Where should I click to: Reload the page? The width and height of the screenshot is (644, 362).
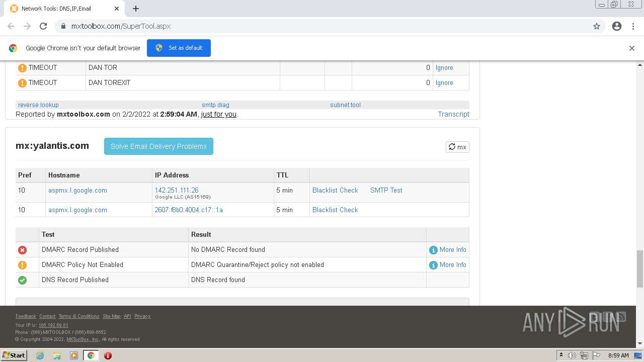43,26
